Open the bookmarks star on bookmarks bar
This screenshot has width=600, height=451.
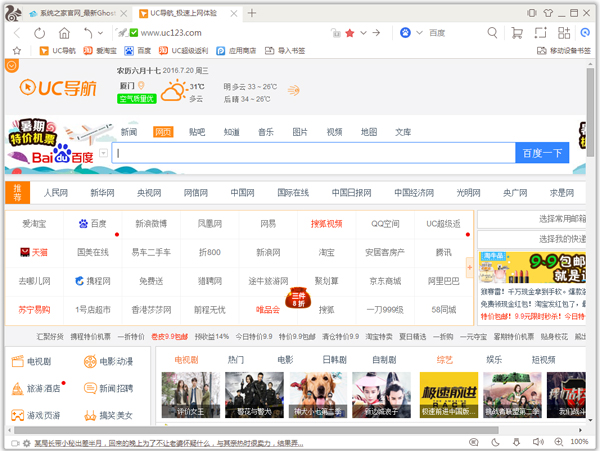pyautogui.click(x=17, y=50)
